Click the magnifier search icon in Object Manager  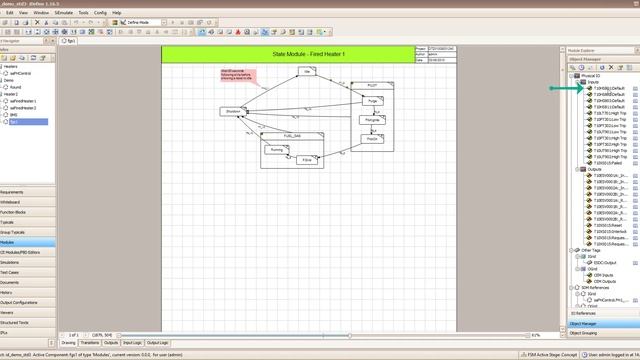point(573,67)
